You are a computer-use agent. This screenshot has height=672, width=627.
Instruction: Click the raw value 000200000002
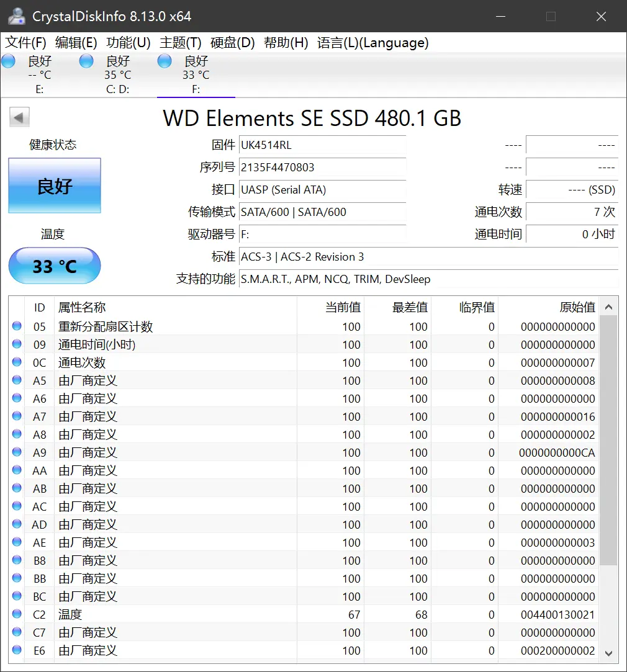pyautogui.click(x=557, y=651)
